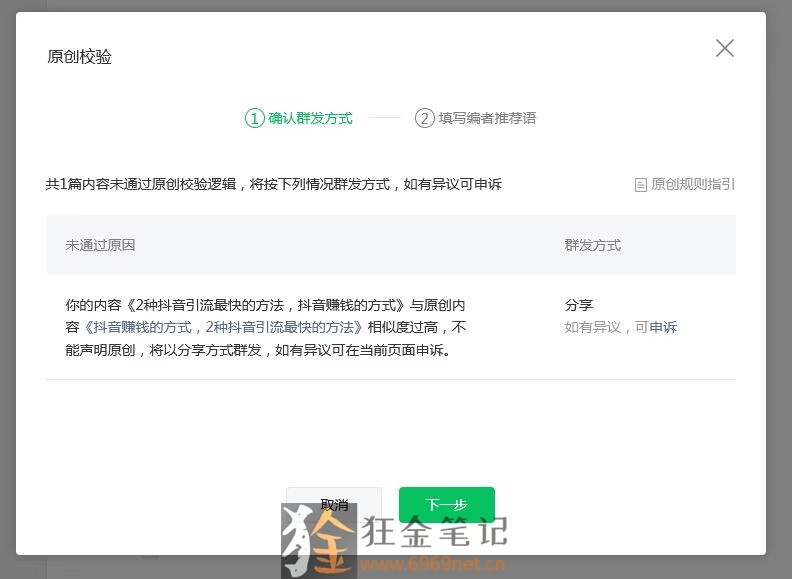
Task: Click the 下一步 green button
Action: click(447, 505)
